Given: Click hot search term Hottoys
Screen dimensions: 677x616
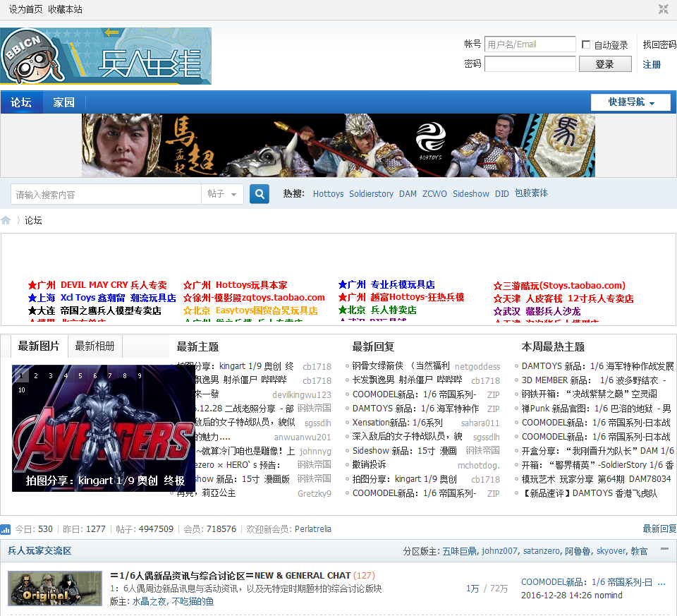Looking at the screenshot, I should (328, 193).
